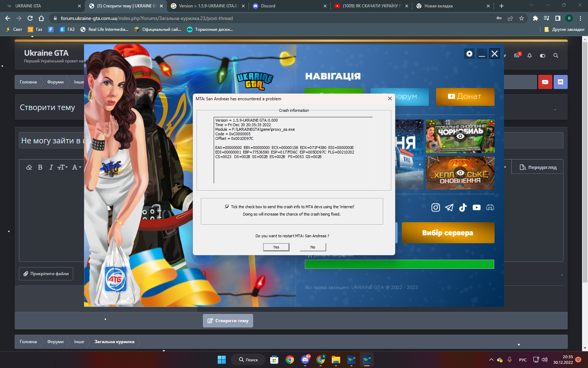Open the Свет bookmark

point(14,29)
